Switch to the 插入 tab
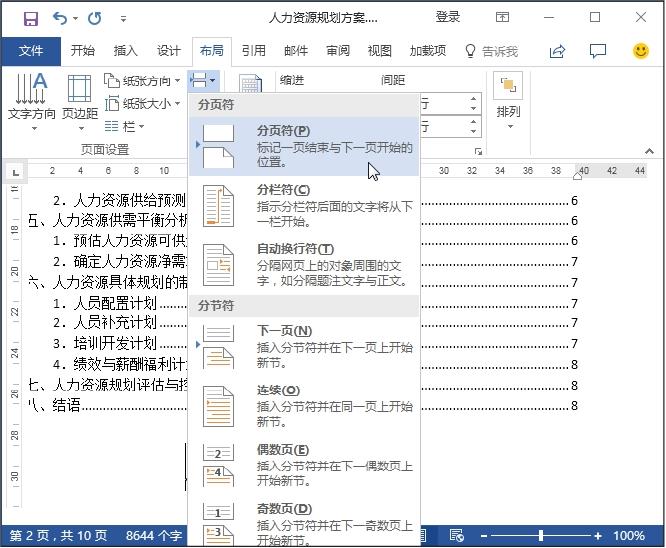666x548 pixels. coord(125,51)
